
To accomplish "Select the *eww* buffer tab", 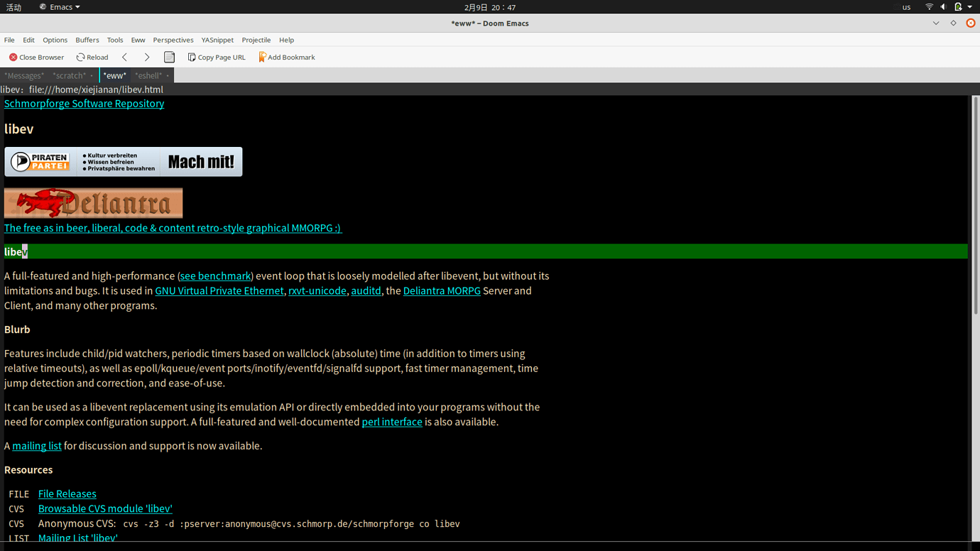I will 114,76.
